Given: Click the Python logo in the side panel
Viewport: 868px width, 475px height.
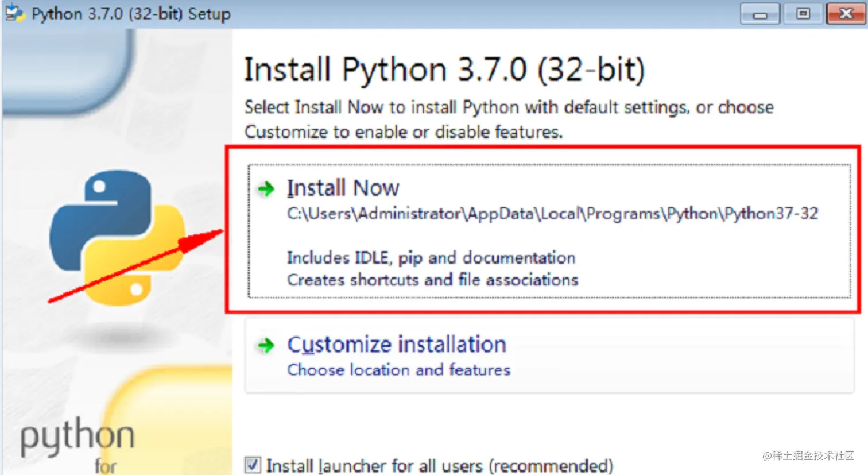Looking at the screenshot, I should (x=117, y=237).
